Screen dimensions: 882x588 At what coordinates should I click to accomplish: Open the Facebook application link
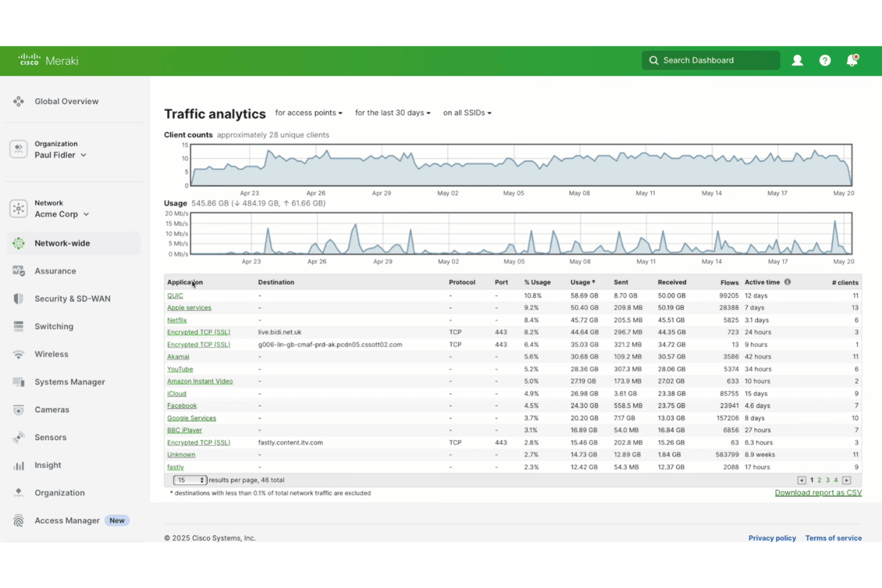click(182, 406)
